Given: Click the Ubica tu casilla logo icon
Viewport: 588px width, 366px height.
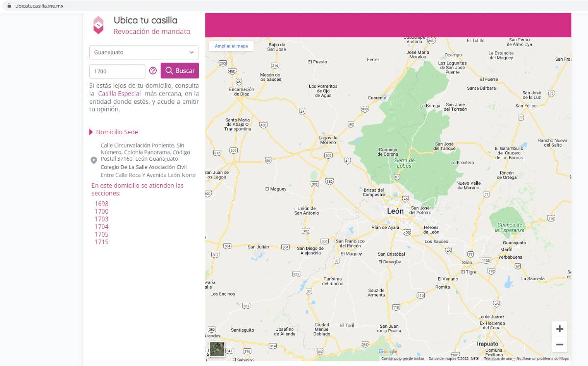Looking at the screenshot, I should [x=98, y=25].
